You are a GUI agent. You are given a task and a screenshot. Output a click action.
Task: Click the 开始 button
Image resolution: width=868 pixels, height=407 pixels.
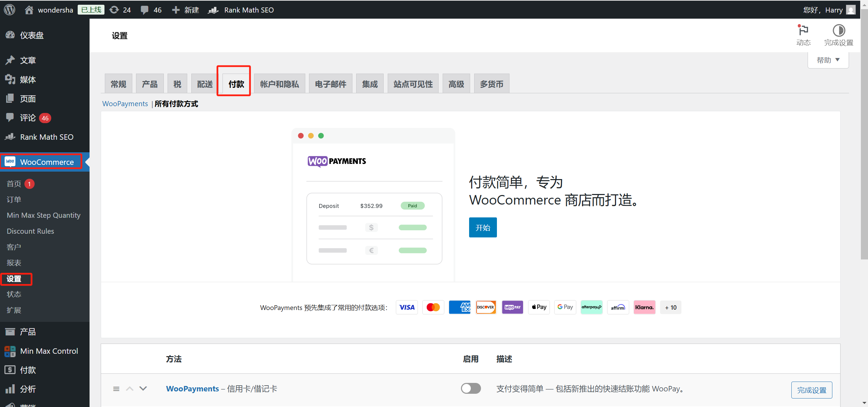click(x=483, y=227)
